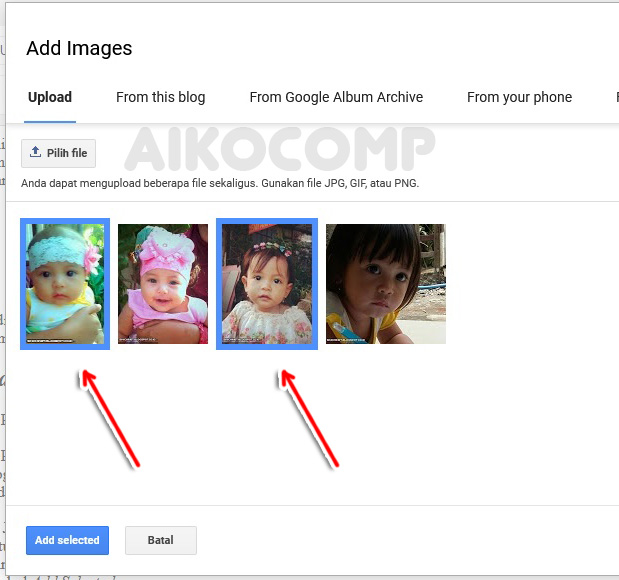The height and width of the screenshot is (580, 619).
Task: Click the left red arrow annotation
Action: pos(108,415)
